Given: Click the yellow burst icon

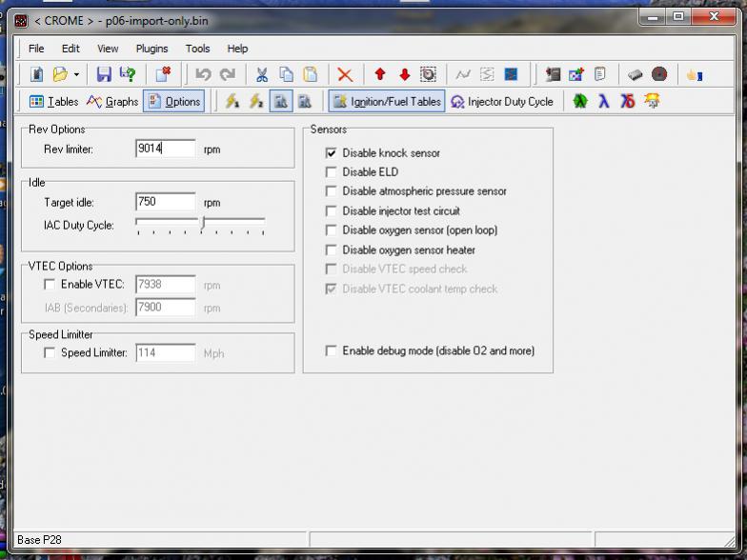Looking at the screenshot, I should [x=652, y=101].
